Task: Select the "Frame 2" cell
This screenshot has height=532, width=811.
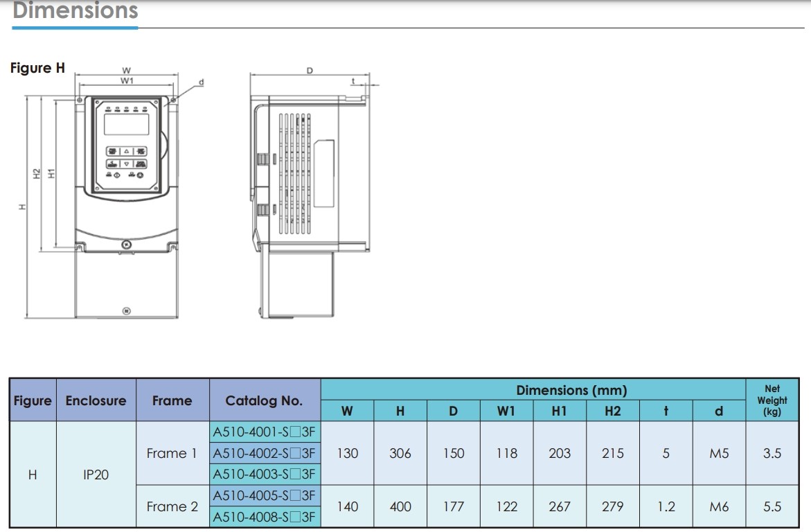Action: (172, 506)
